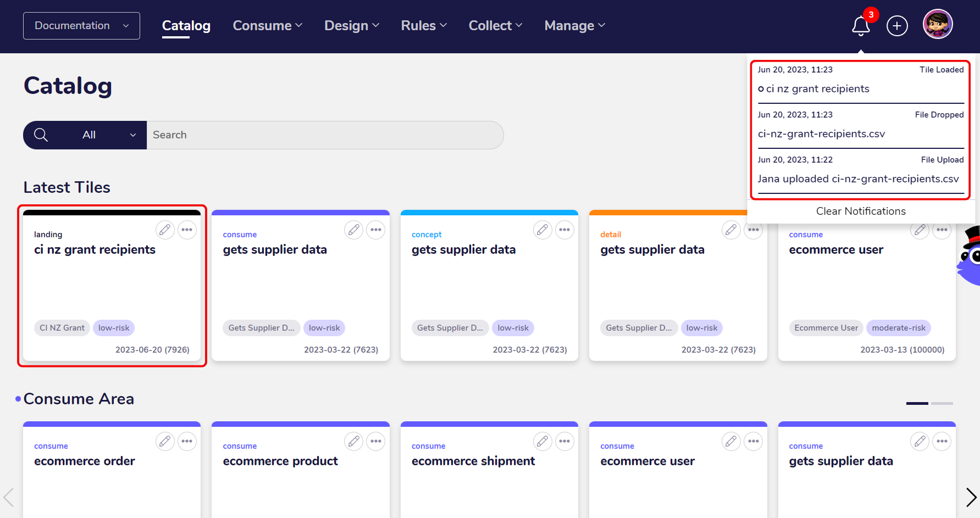Expand the Manage menu
Viewport: 980px width, 518px height.
click(x=574, y=26)
